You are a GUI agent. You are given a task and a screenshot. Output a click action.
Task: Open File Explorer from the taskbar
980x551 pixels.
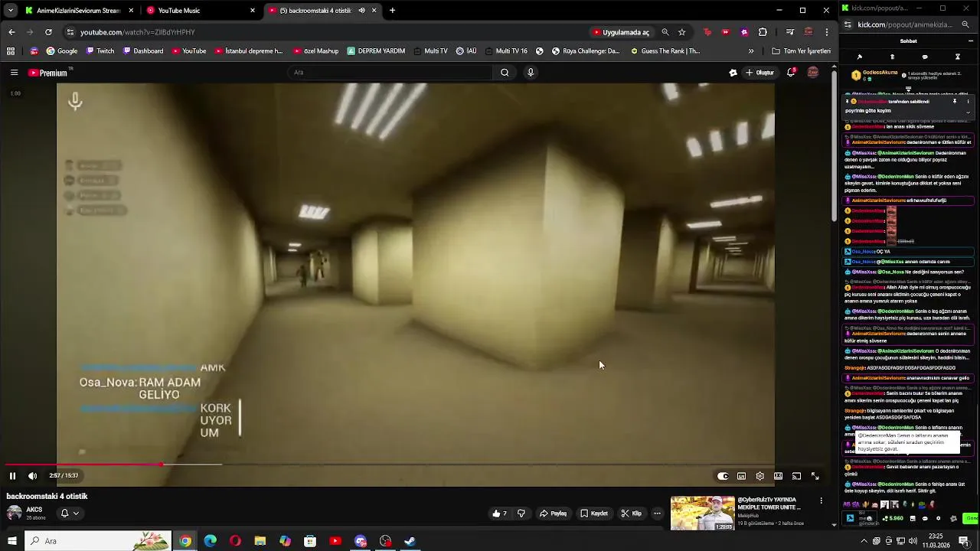260,541
